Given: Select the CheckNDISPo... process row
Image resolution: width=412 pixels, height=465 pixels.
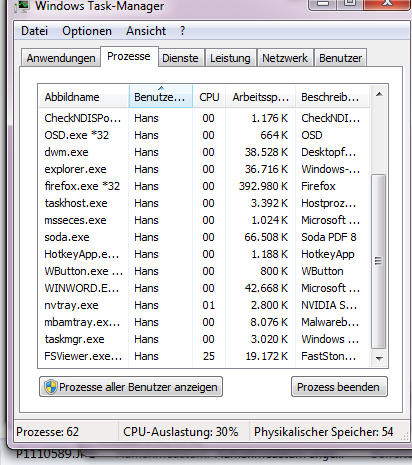Looking at the screenshot, I should point(204,118).
